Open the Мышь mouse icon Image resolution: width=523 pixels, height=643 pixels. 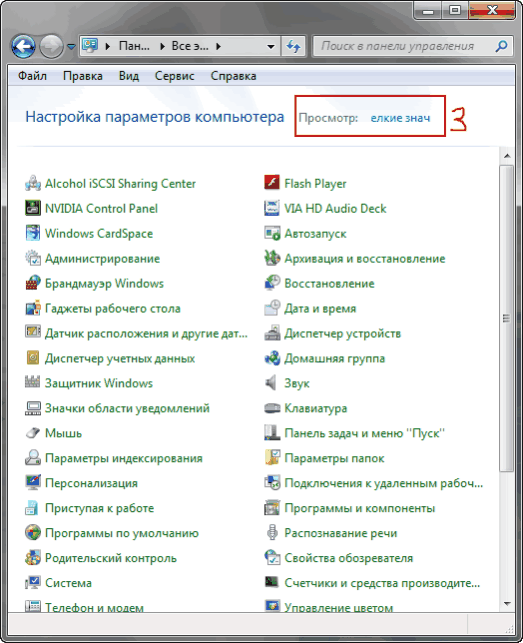[x=33, y=433]
